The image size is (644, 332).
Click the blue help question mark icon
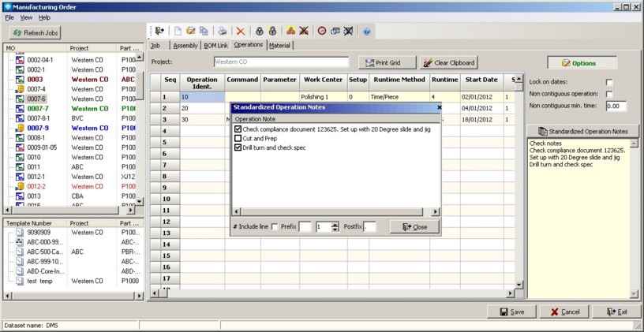366,31
